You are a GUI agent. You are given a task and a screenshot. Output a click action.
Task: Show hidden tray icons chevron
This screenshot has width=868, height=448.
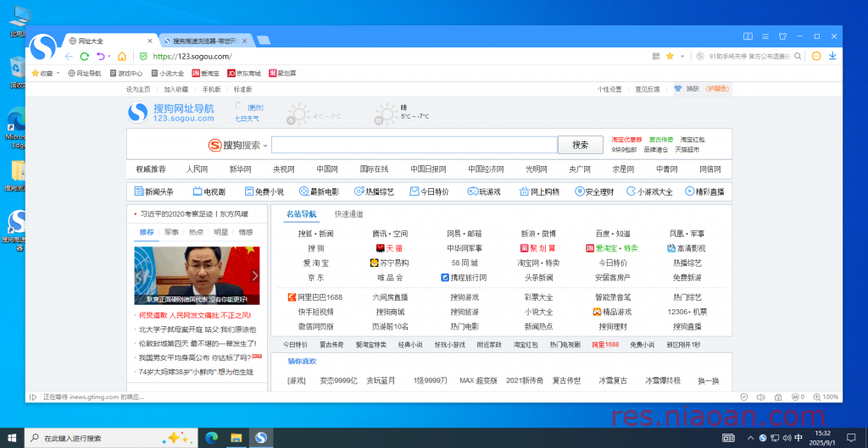tap(753, 438)
